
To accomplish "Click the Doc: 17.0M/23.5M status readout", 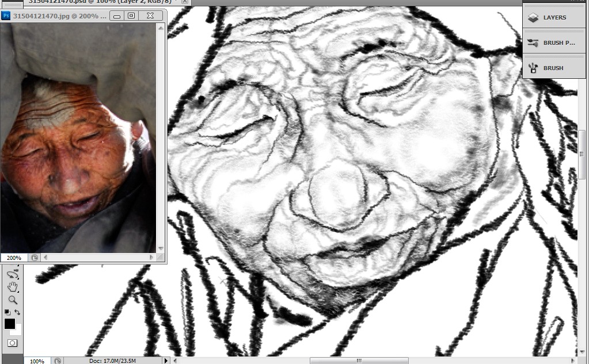I will click(112, 361).
